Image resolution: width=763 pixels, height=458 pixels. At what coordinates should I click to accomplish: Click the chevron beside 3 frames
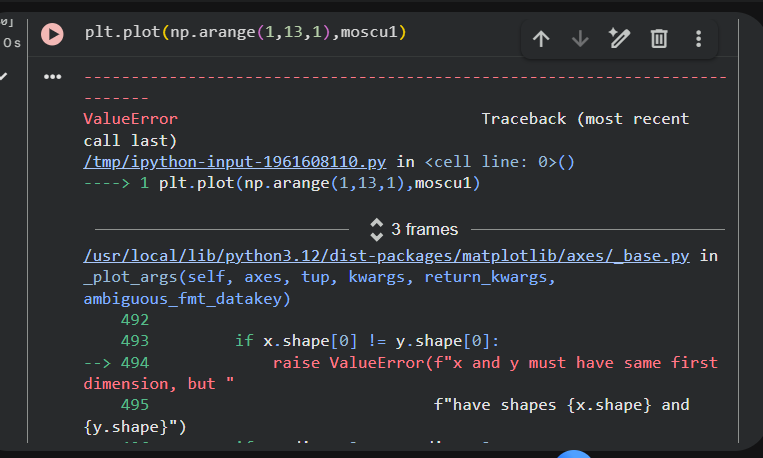point(377,229)
